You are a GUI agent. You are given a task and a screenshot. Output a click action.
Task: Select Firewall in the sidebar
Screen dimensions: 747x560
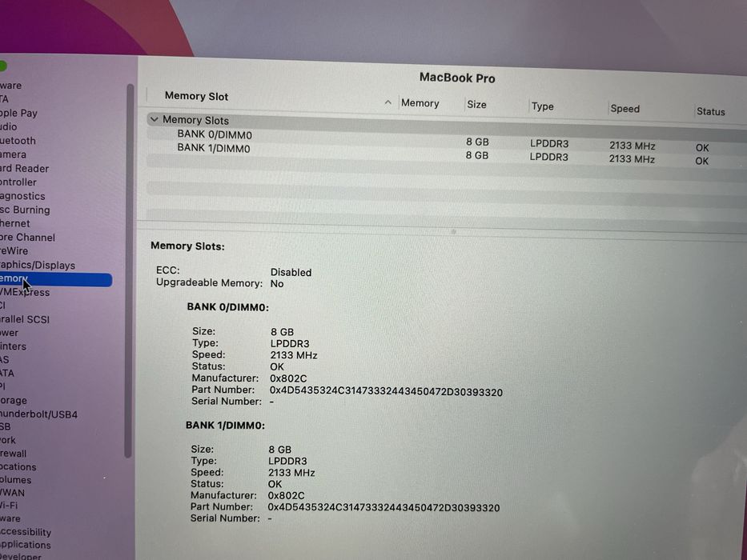coord(14,454)
